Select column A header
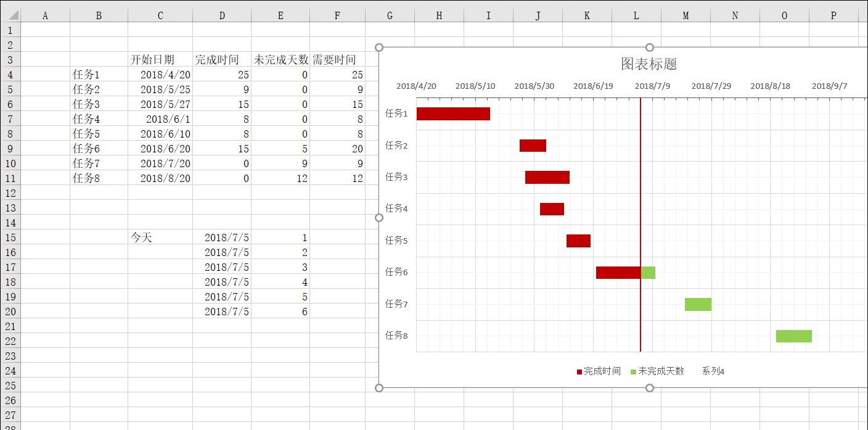This screenshot has height=430, width=868. point(45,15)
